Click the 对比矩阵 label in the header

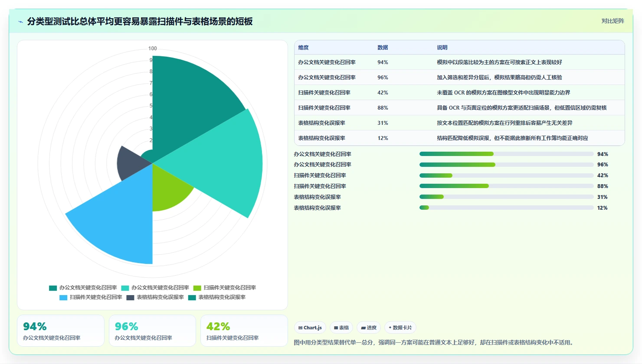613,21
